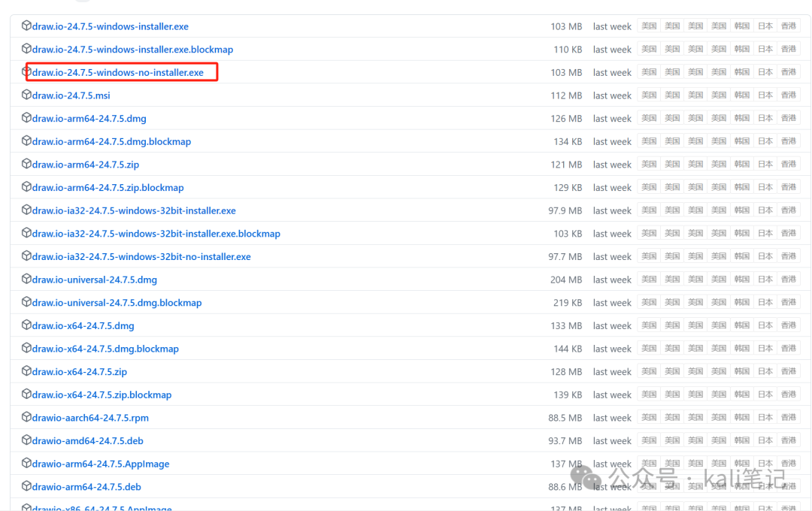Click the package icon beside draw.io-x64-24.7.5.zip
The height and width of the screenshot is (511, 812).
pos(26,371)
